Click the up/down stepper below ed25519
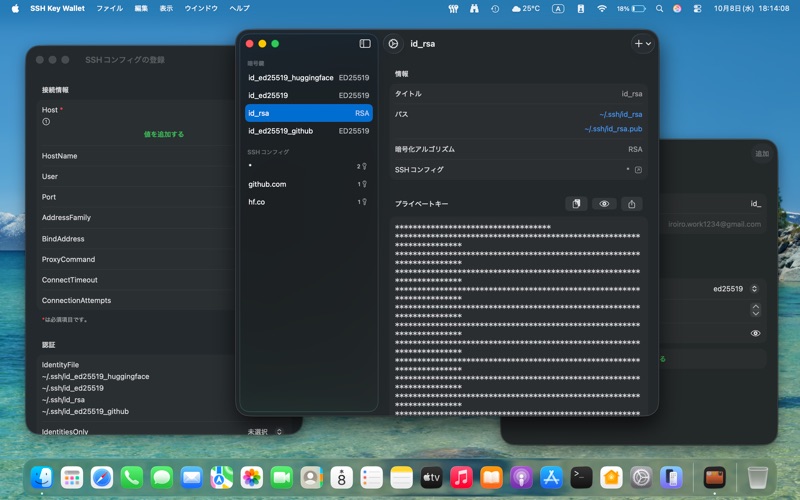The width and height of the screenshot is (800, 500). click(756, 310)
